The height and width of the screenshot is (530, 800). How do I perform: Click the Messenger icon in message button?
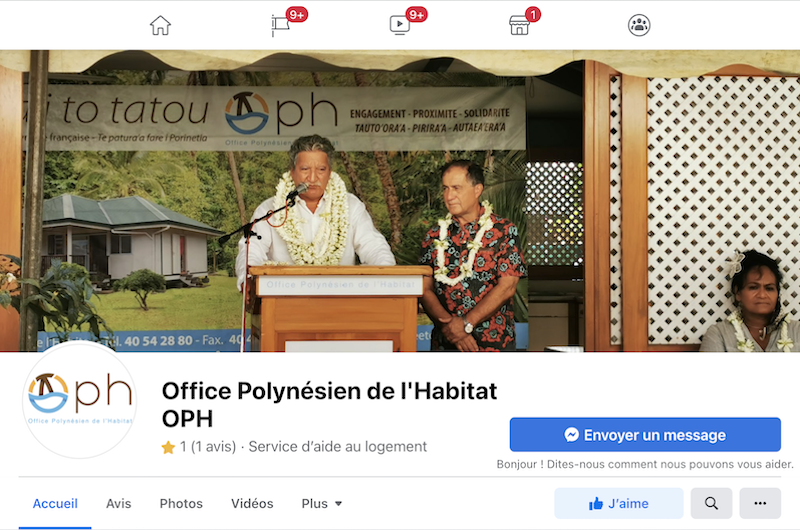click(571, 435)
